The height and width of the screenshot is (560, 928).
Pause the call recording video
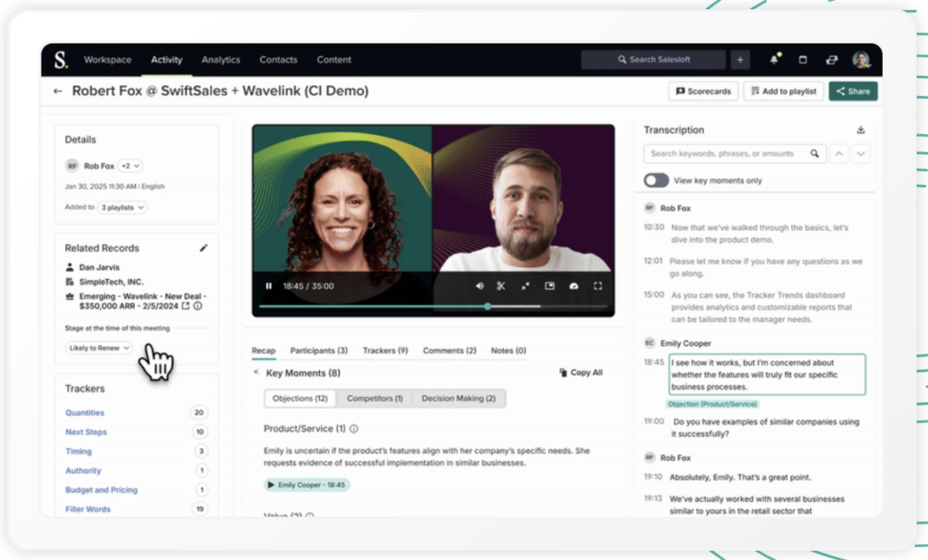tap(268, 286)
